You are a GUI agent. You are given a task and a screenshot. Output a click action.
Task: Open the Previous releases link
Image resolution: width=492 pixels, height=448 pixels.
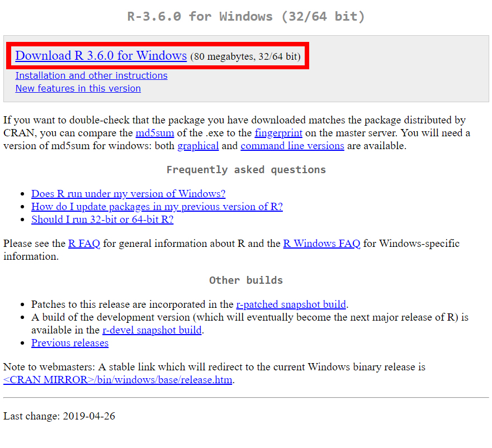70,343
